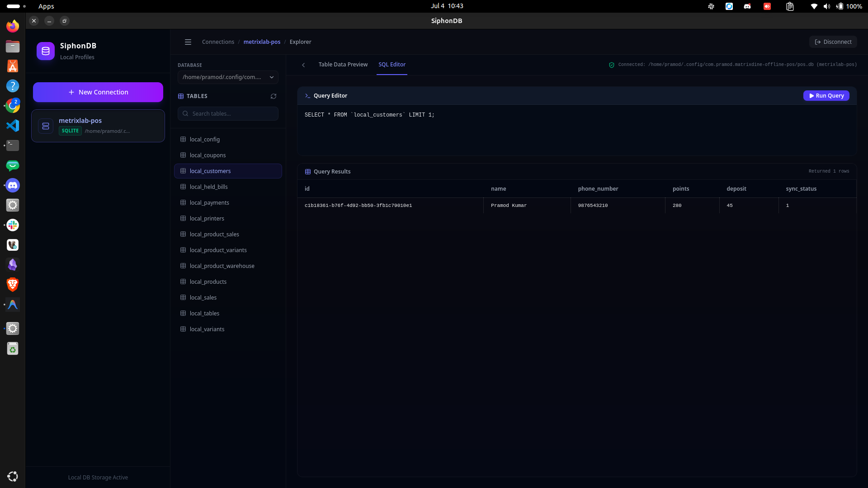Click the back chevron beside Table Data Preview
This screenshot has width=868, height=488.
pyautogui.click(x=303, y=65)
